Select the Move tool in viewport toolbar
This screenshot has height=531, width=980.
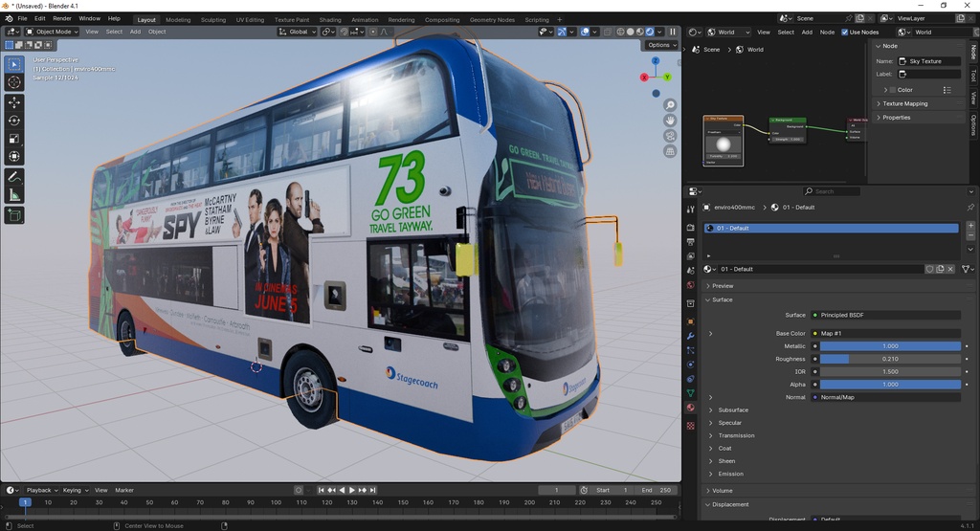14,101
